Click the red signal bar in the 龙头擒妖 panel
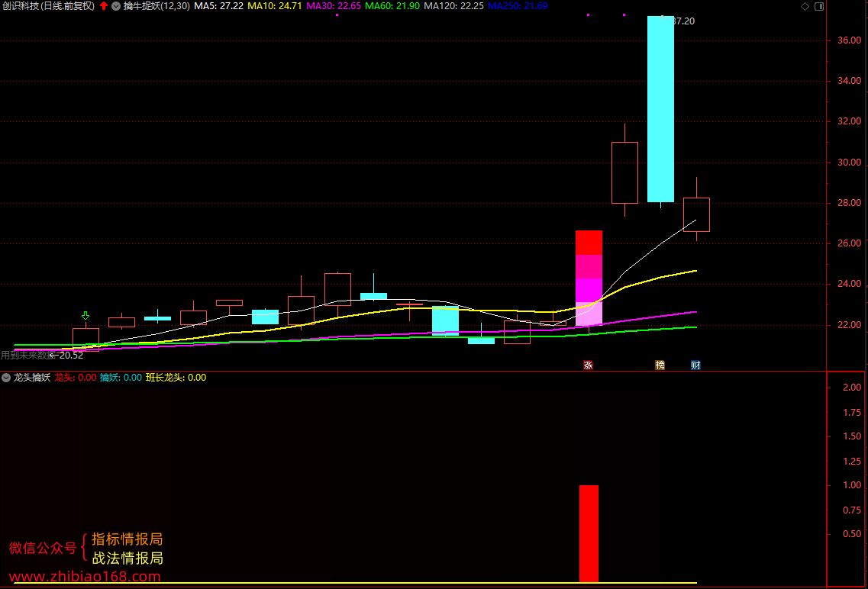The width and height of the screenshot is (868, 589). [589, 534]
